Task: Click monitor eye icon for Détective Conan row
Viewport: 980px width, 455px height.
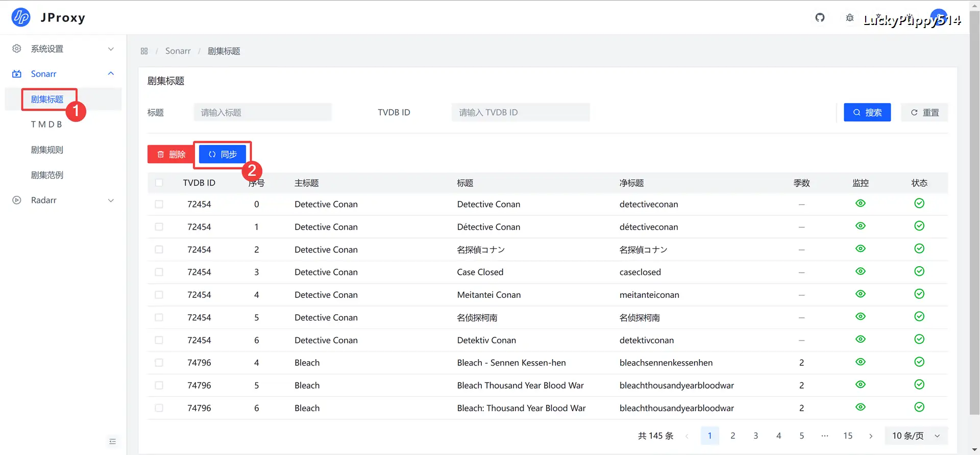Action: [x=861, y=226]
